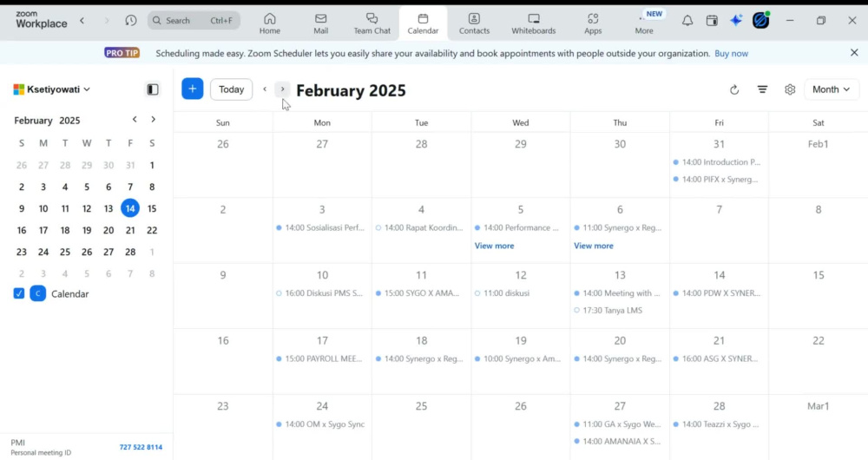
Task: Jump to Today
Action: click(x=232, y=89)
